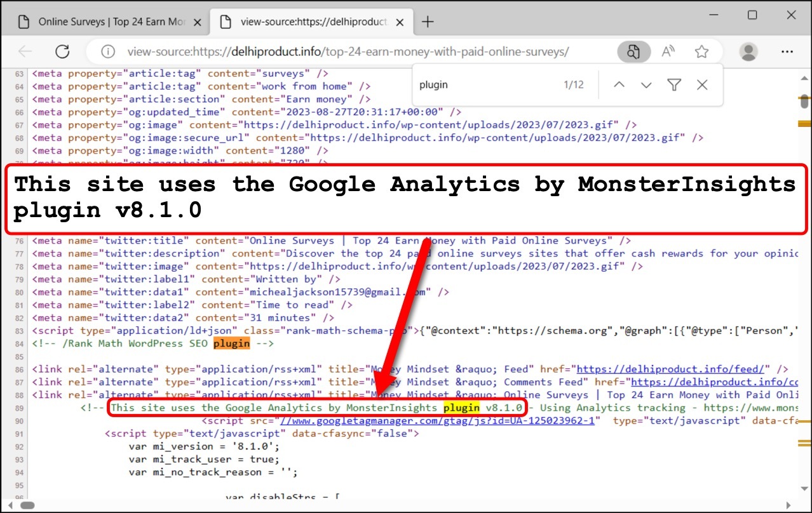Switch to Online Surveys tab
The height and width of the screenshot is (513, 812).
[109, 22]
